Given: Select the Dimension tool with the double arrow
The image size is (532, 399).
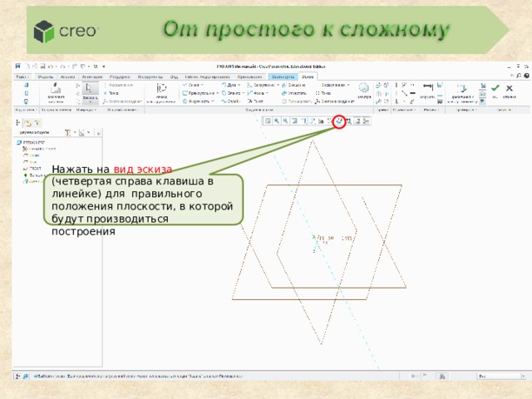Looking at the screenshot, I should pos(428,86).
